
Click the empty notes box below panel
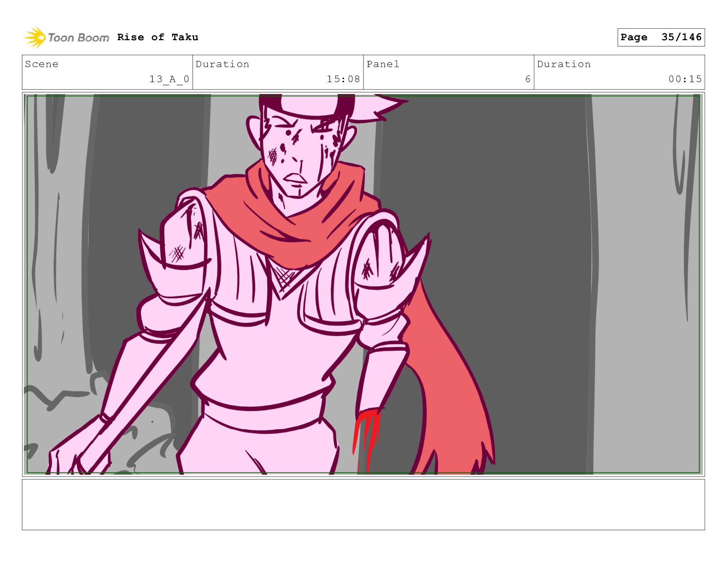363,504
